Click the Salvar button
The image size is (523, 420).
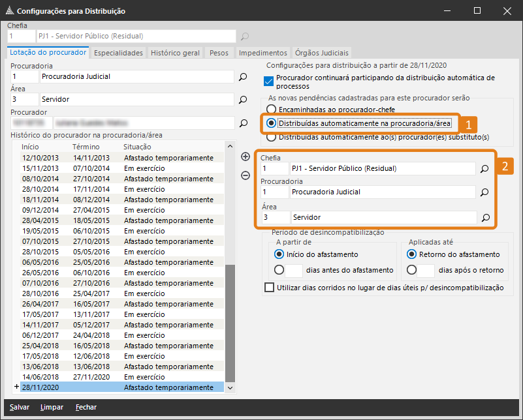click(x=20, y=407)
